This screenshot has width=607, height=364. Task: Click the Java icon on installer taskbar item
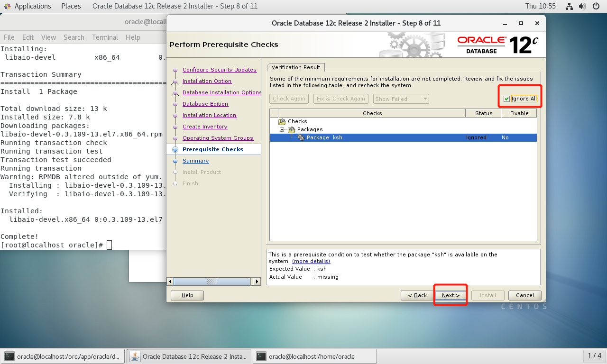[x=135, y=356]
